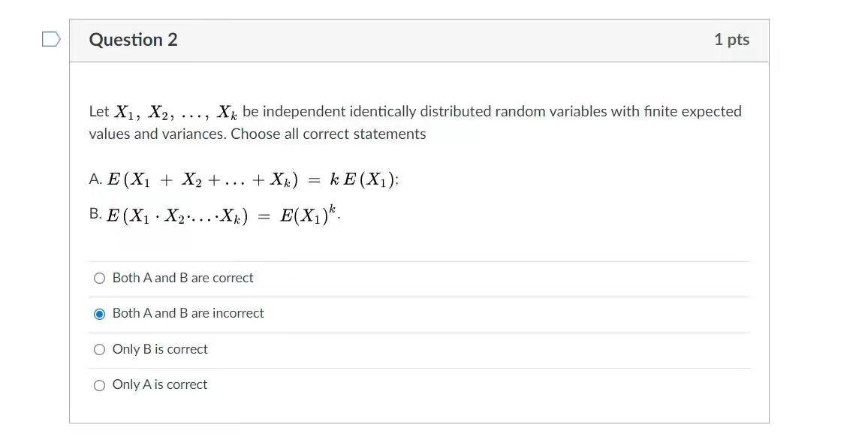The width and height of the screenshot is (868, 440).
Task: Click the '1 pts' label
Action: pyautogui.click(x=731, y=39)
